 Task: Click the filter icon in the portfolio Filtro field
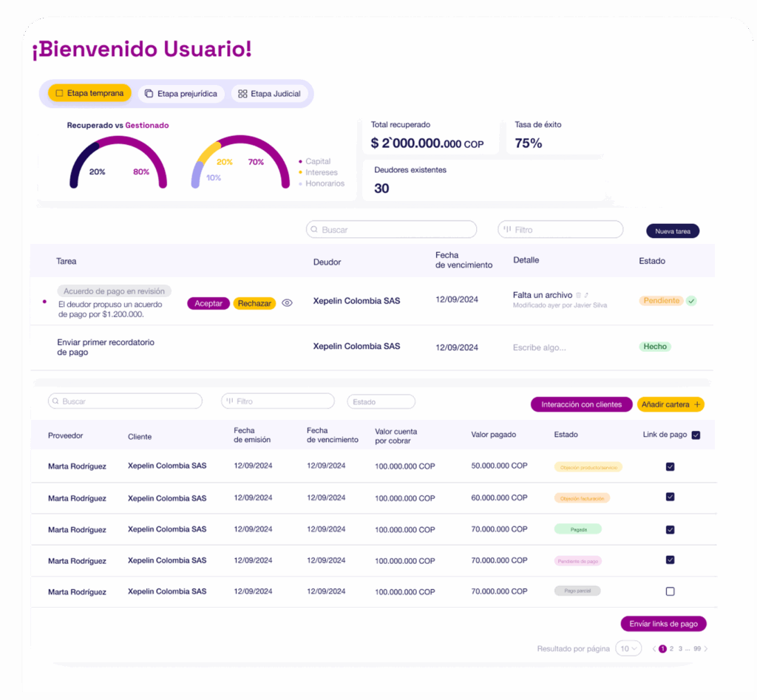[x=230, y=401]
